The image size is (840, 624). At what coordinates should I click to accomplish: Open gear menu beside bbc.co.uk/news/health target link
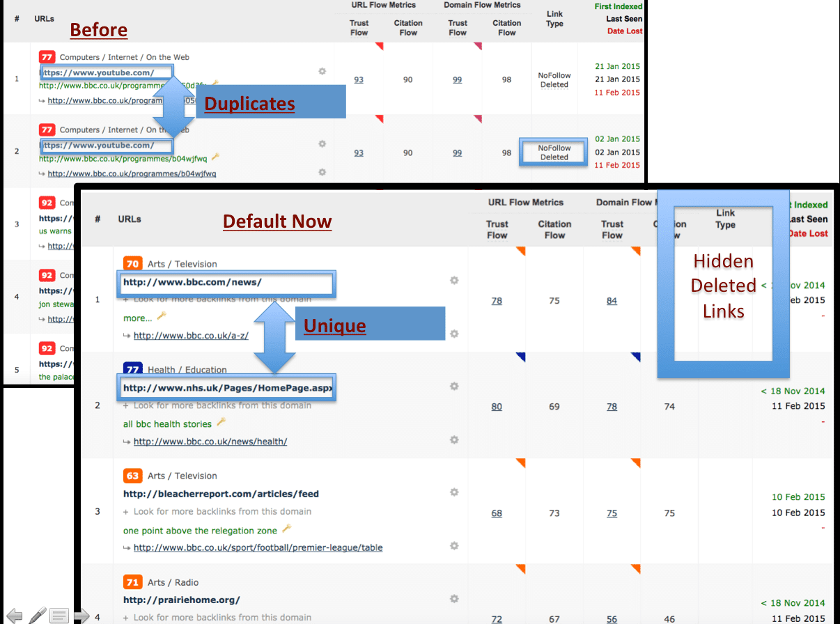click(x=454, y=439)
